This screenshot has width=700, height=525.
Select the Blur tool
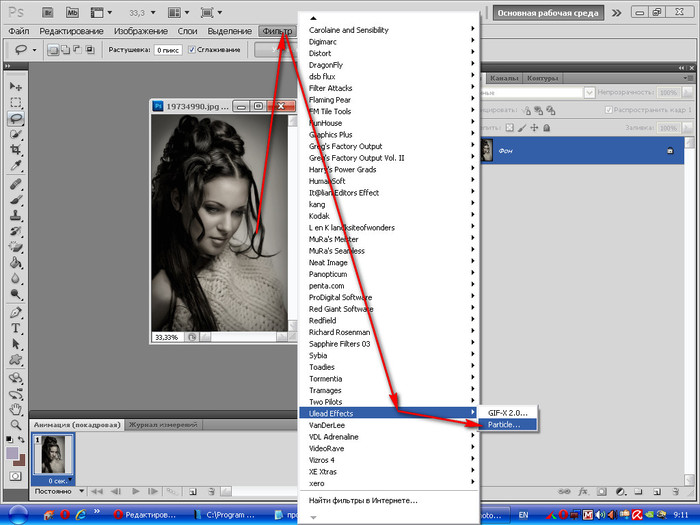point(16,279)
